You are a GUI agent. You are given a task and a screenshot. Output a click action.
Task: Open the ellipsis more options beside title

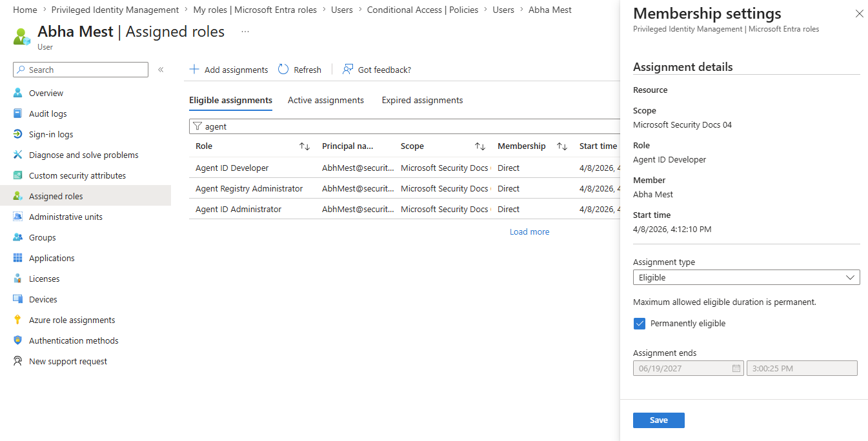tap(245, 32)
